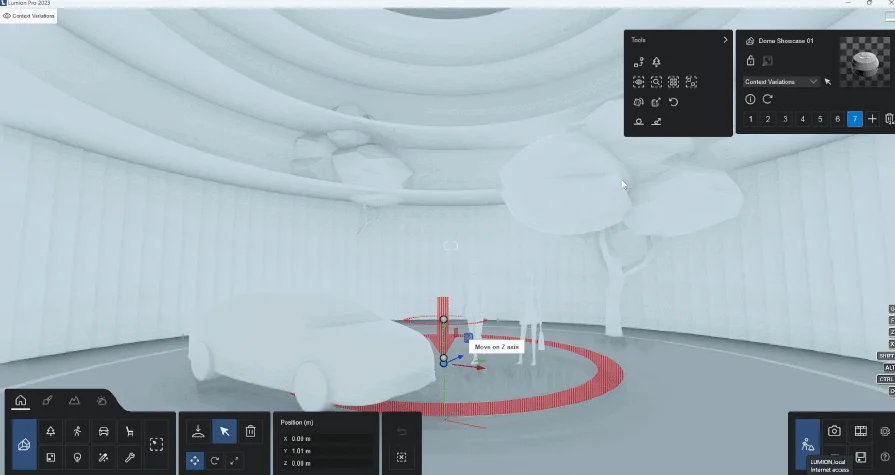
Task: Open the Characters people category
Action: click(x=77, y=431)
